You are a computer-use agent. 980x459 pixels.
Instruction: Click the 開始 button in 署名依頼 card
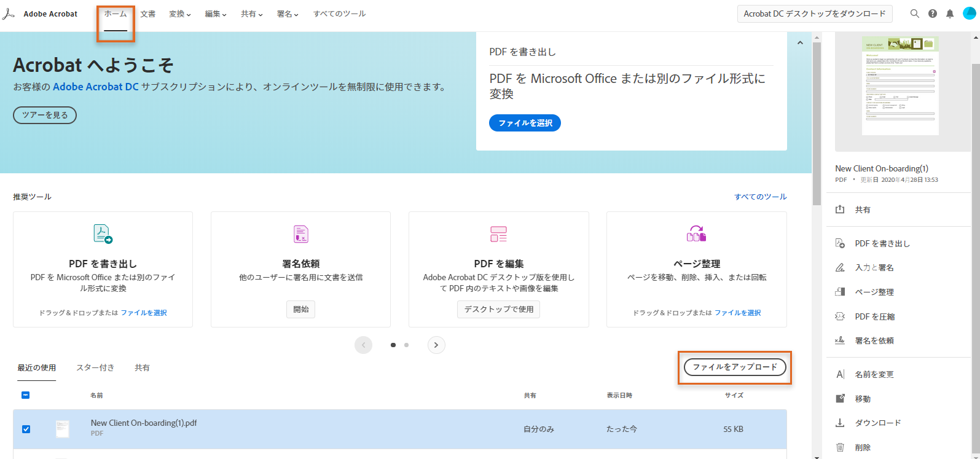[x=301, y=309]
